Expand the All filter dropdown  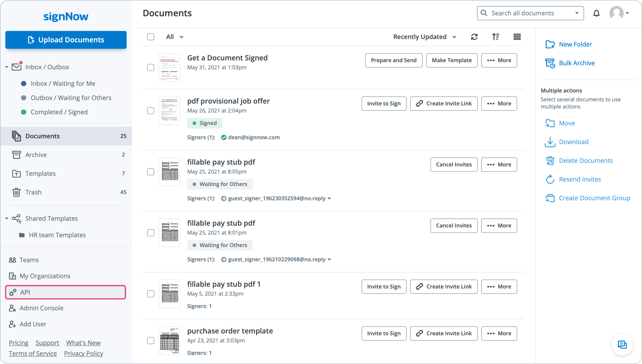point(175,37)
